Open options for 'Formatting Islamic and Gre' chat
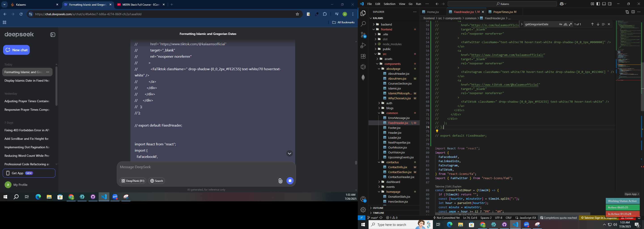This screenshot has width=644, height=229. (x=47, y=72)
